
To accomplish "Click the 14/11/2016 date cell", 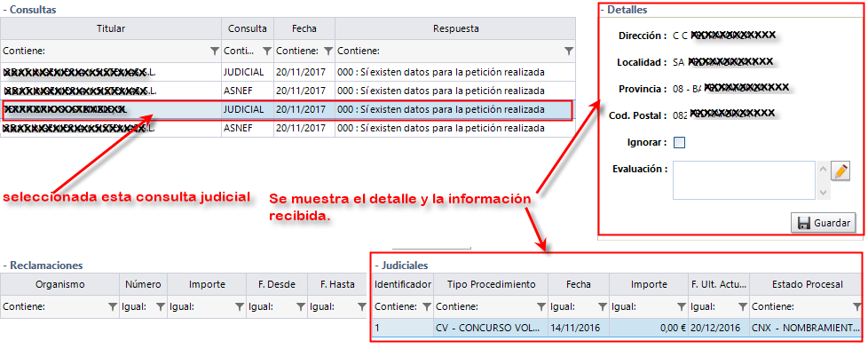I will click(x=579, y=328).
